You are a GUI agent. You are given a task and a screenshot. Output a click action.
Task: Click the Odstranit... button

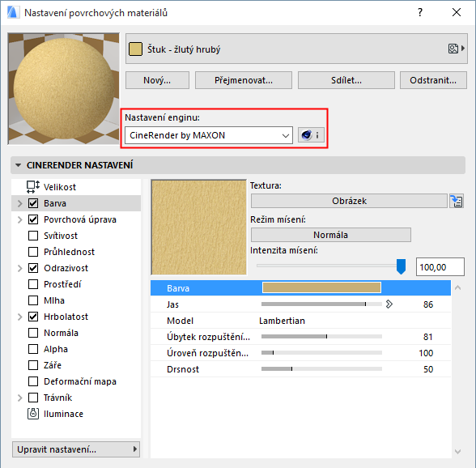(433, 80)
